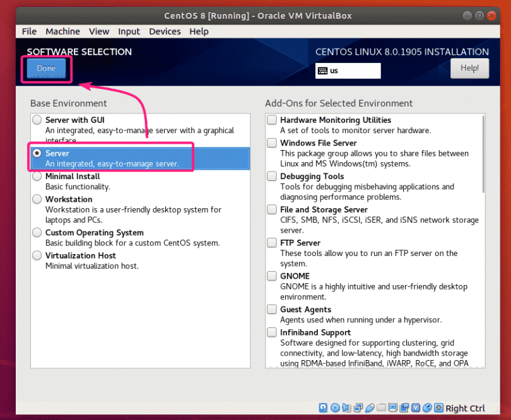Choose the Workstation base environment
The image size is (511, 420).
coord(37,199)
